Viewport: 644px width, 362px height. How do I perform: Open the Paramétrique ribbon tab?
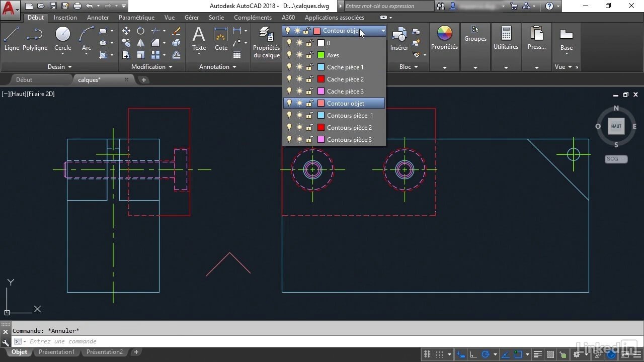[136, 18]
